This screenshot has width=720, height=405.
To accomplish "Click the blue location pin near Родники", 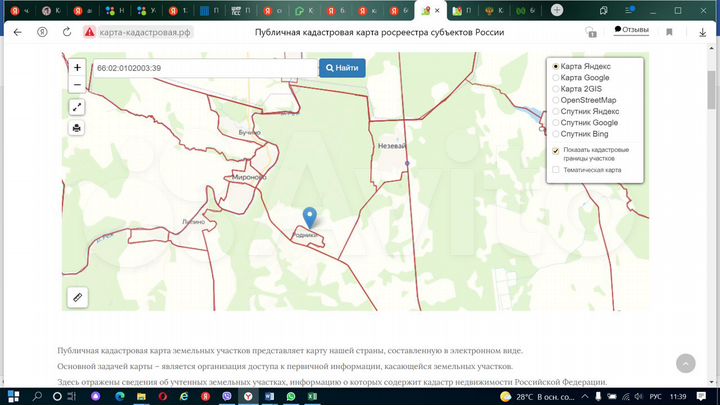I will point(310,217).
